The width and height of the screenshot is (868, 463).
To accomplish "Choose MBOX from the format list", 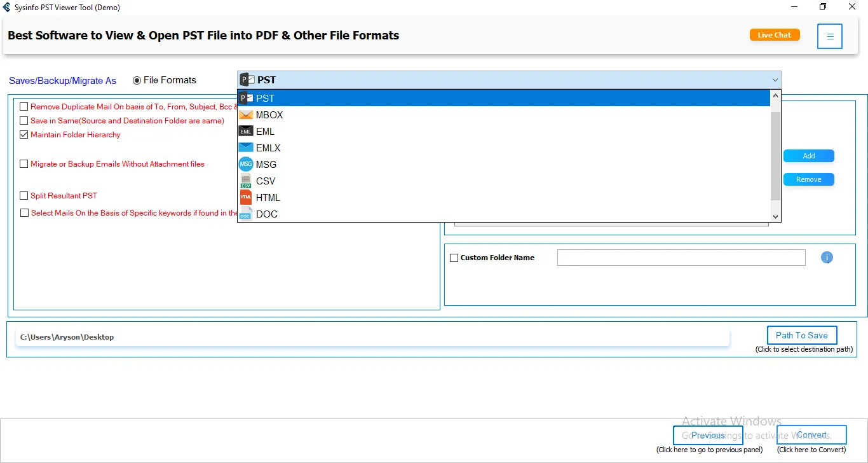I will point(503,115).
